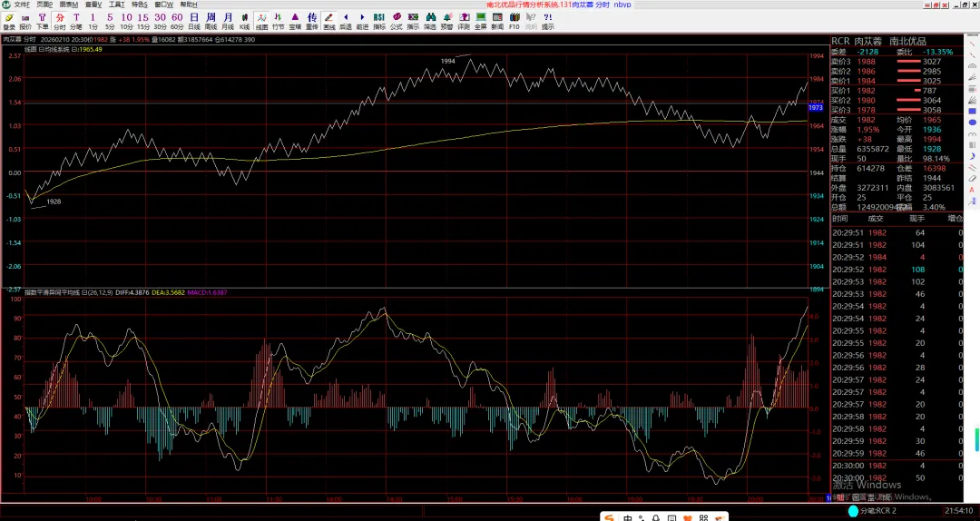Select the 60分 period button
This screenshot has height=521, width=980.
pyautogui.click(x=177, y=21)
